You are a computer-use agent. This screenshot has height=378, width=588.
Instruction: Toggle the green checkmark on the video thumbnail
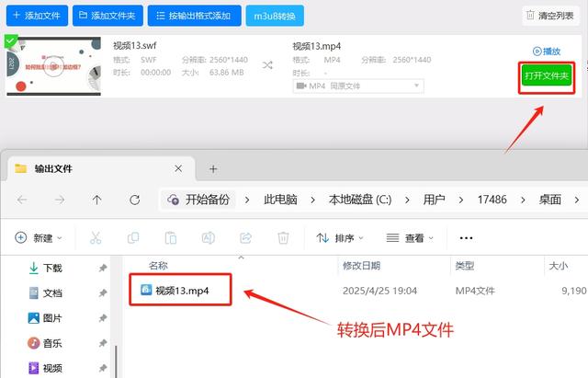(x=10, y=40)
